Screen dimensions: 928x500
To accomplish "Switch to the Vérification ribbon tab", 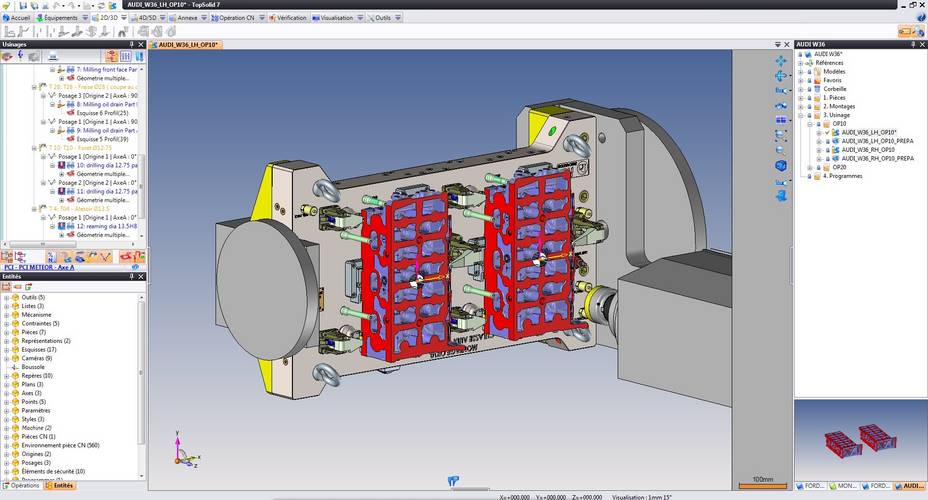I will click(288, 18).
